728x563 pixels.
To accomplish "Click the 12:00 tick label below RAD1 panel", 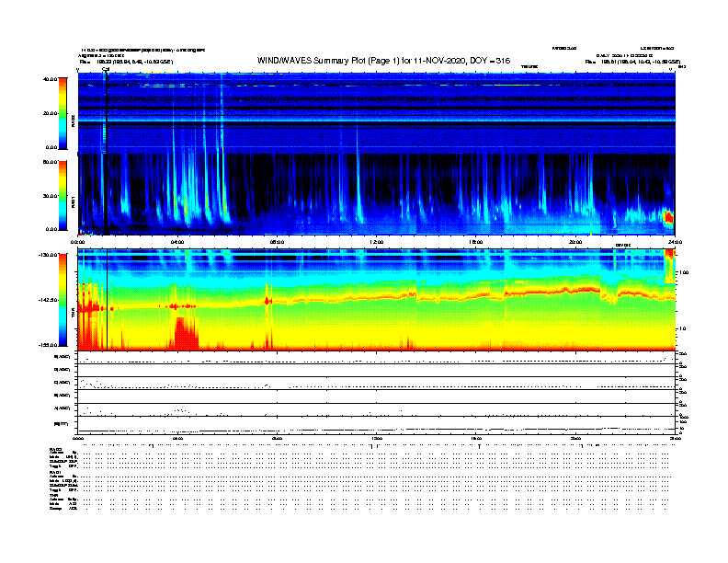I will pyautogui.click(x=377, y=242).
